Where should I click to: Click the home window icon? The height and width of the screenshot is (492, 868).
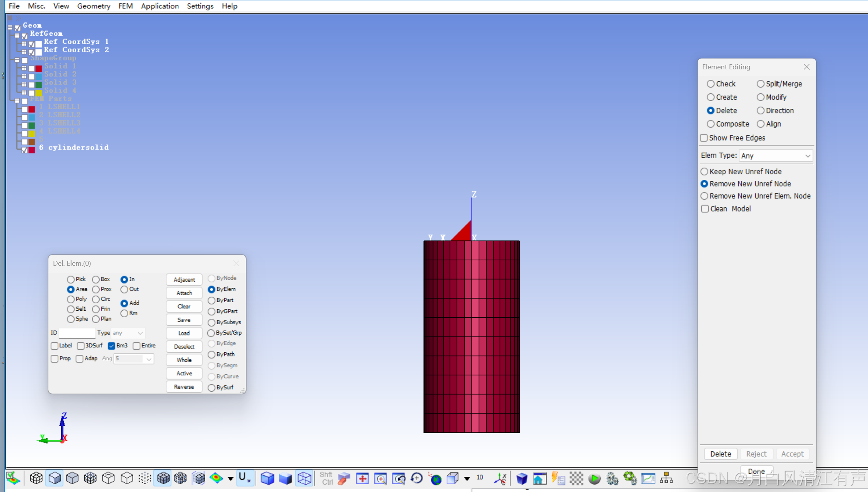click(539, 479)
